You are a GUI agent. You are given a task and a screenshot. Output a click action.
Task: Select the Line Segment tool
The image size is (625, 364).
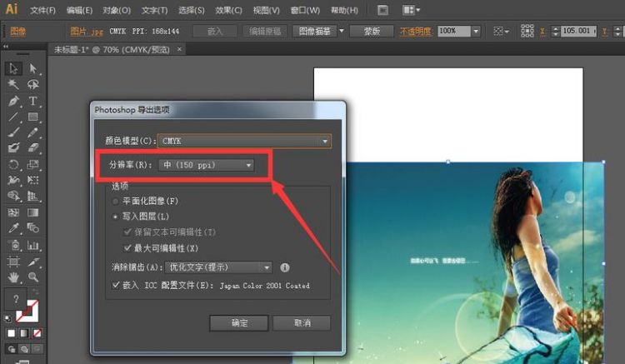pos(13,117)
